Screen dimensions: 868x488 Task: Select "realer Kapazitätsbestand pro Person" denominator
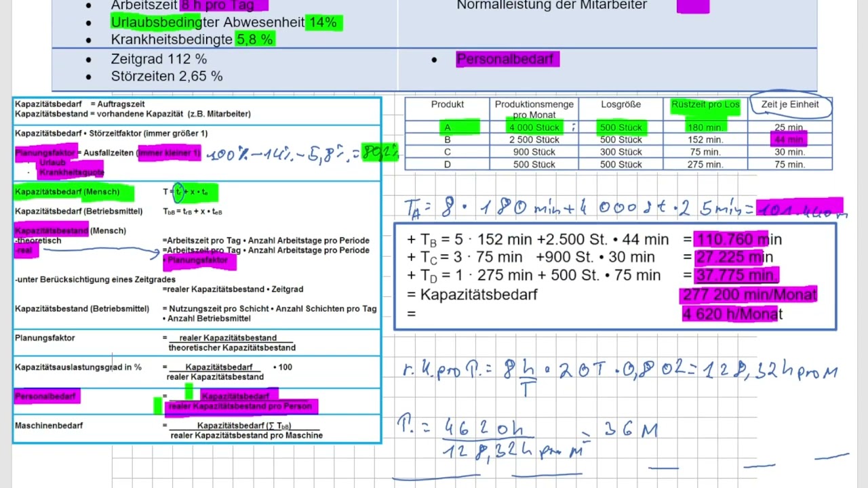(x=240, y=407)
